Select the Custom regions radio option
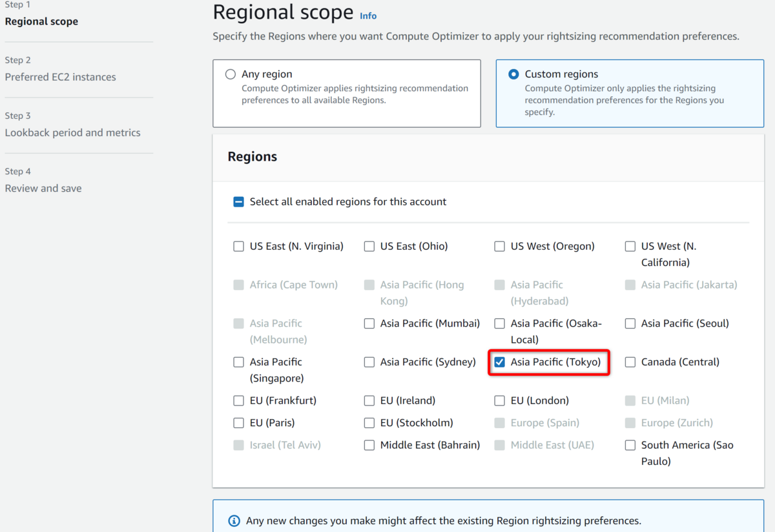 [513, 74]
